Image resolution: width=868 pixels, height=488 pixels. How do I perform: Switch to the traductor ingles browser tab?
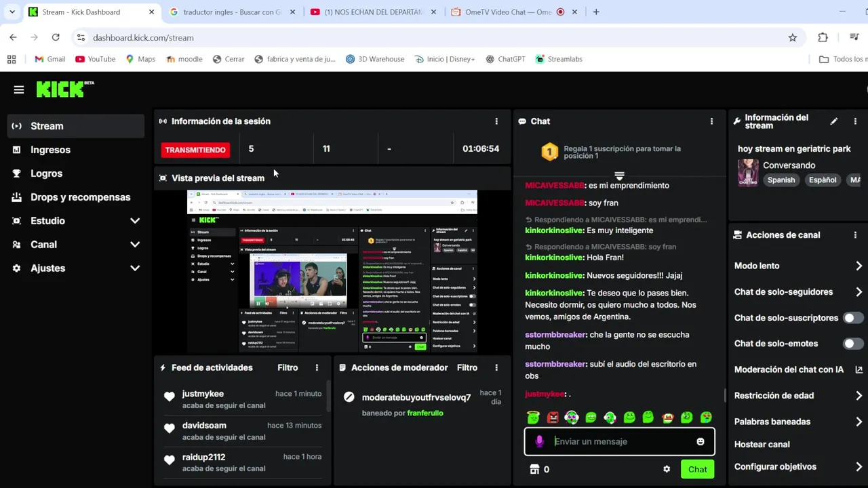coord(232,12)
